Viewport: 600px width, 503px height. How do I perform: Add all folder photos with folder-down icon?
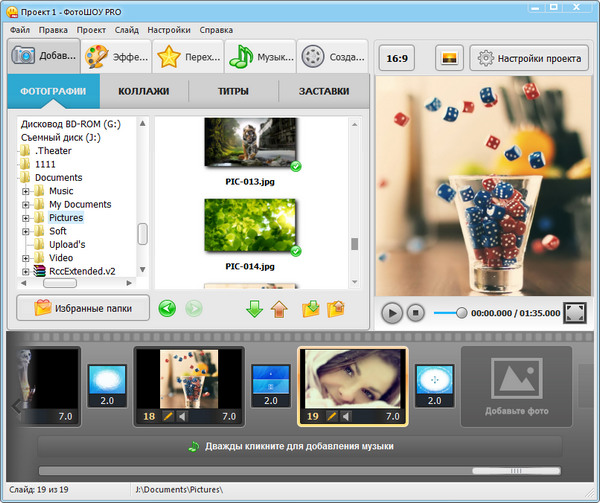311,308
